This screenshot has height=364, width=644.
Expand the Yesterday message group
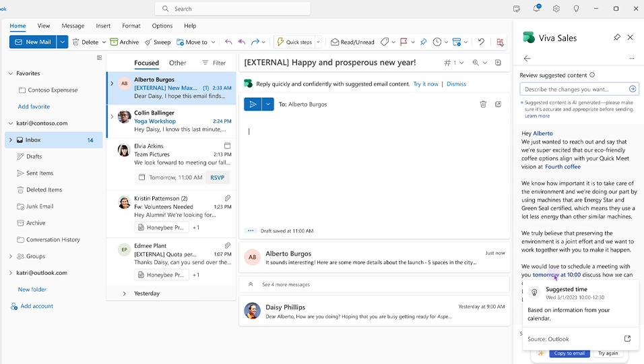point(125,293)
